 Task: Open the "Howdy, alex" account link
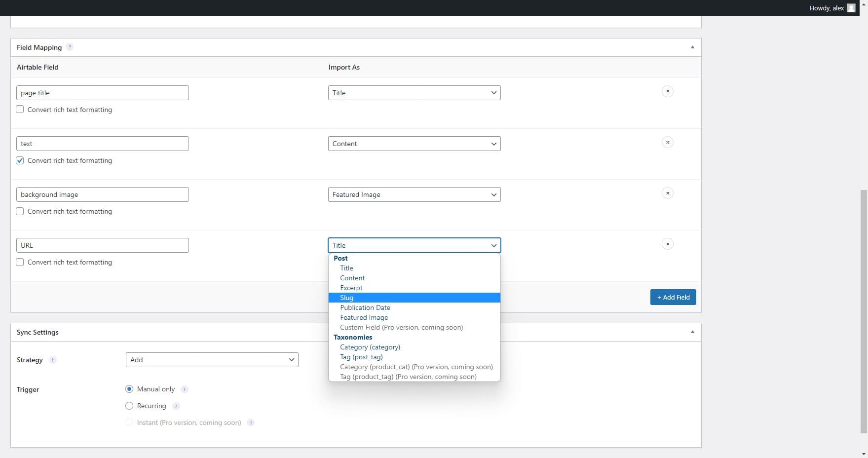coord(826,8)
